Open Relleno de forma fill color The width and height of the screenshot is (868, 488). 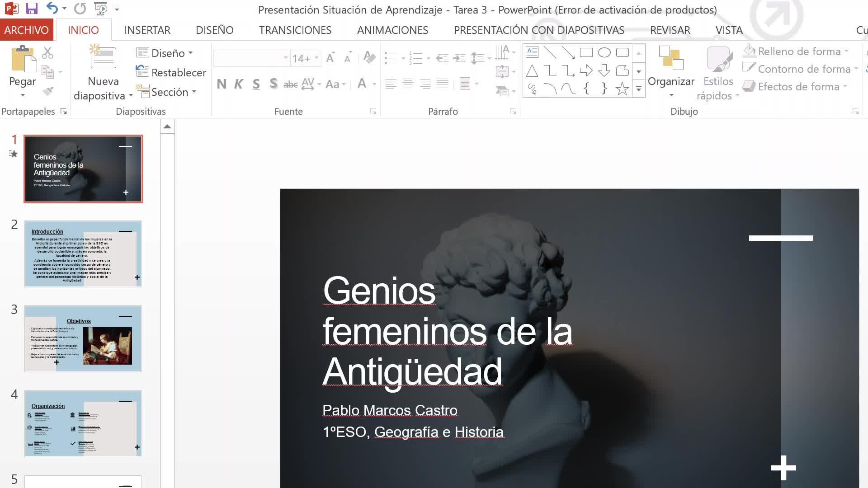[x=798, y=52]
